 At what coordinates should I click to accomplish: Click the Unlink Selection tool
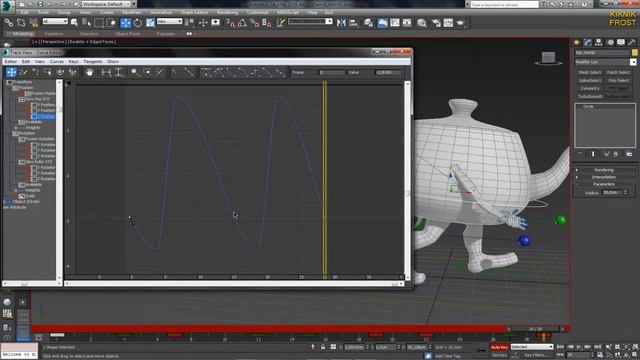pos(21,23)
